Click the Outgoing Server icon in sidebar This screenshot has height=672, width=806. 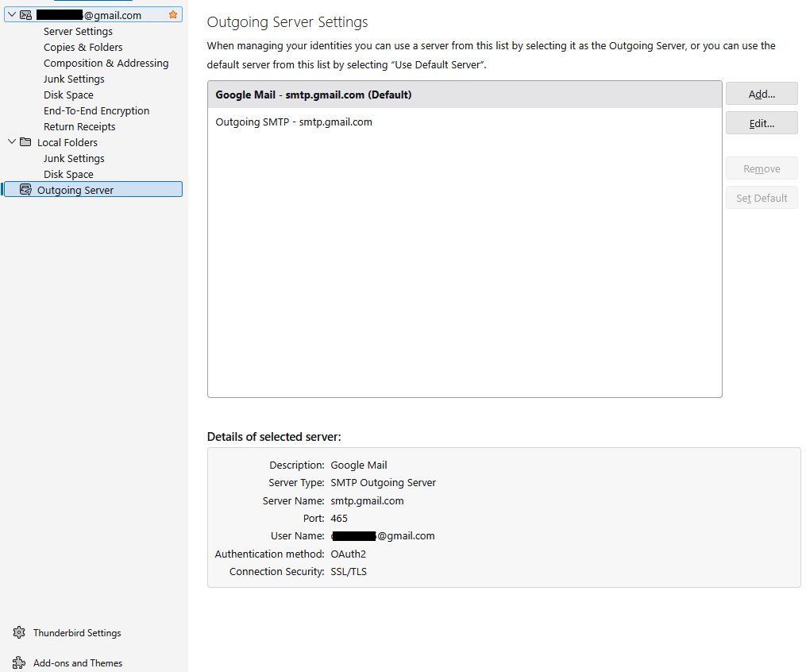click(25, 190)
